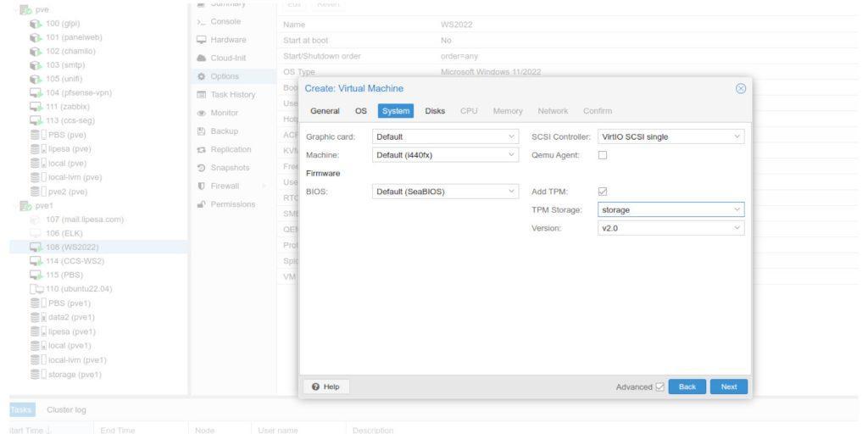
Task: Select local (pve1) storage in the tree
Action: point(98,346)
